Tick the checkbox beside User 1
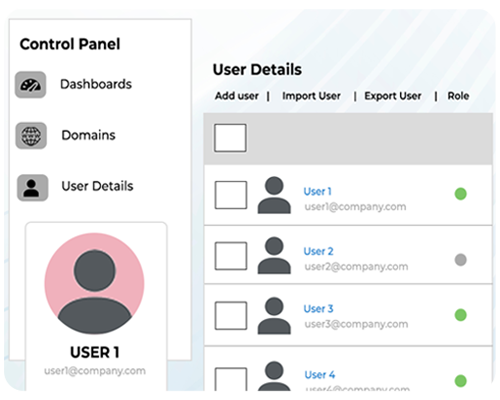 pos(231,195)
